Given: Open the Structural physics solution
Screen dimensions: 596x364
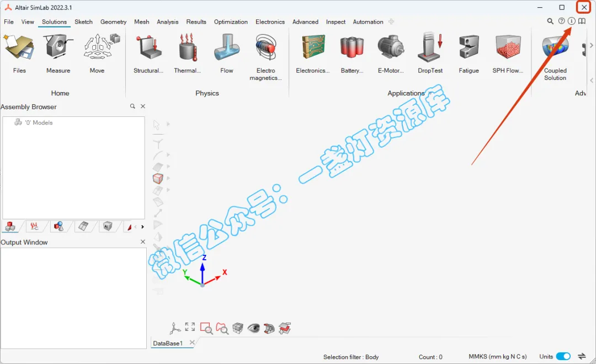Looking at the screenshot, I should 148,53.
